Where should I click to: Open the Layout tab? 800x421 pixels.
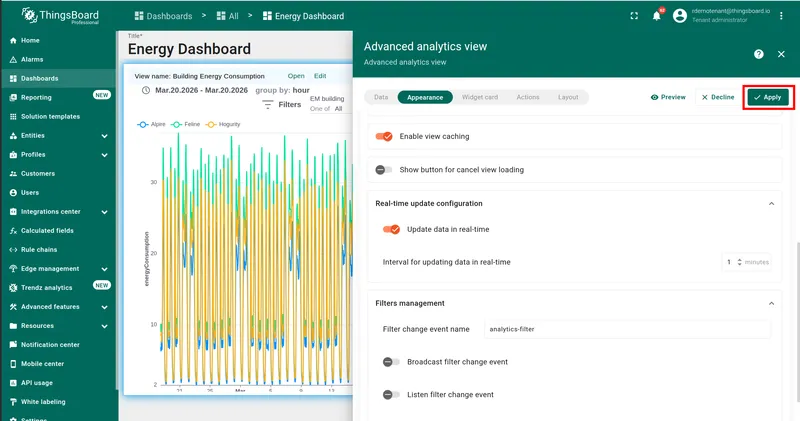(568, 97)
